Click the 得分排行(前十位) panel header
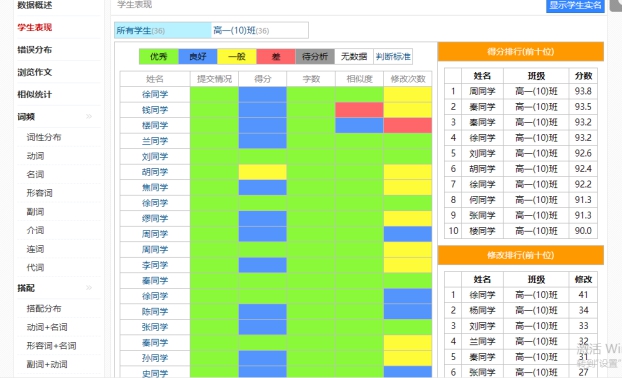Screen dimensions: 622x378 (x=521, y=52)
